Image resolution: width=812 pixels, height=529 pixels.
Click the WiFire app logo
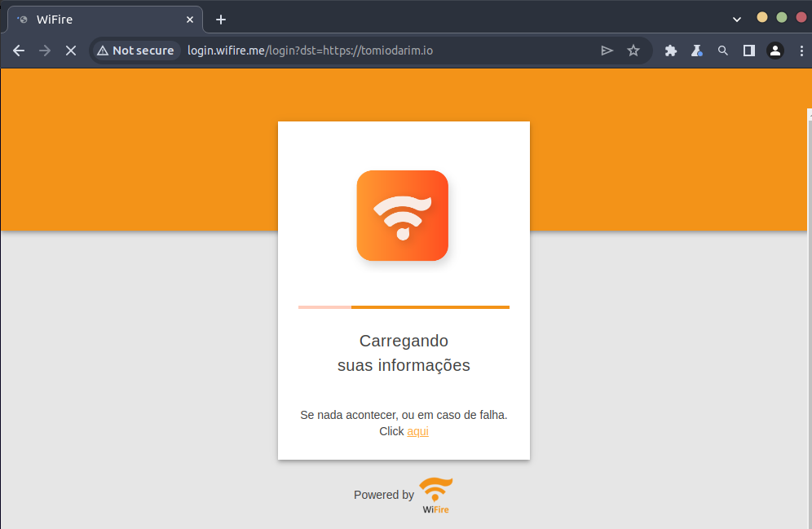pos(403,215)
